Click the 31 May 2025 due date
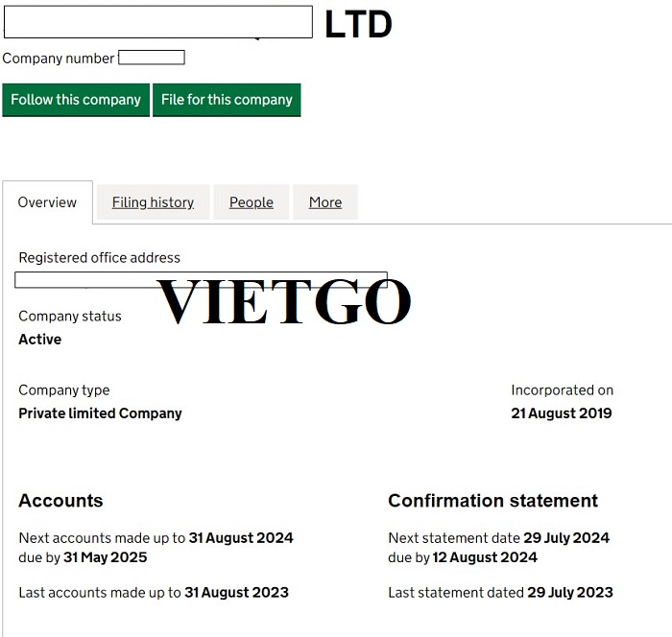 click(x=106, y=557)
